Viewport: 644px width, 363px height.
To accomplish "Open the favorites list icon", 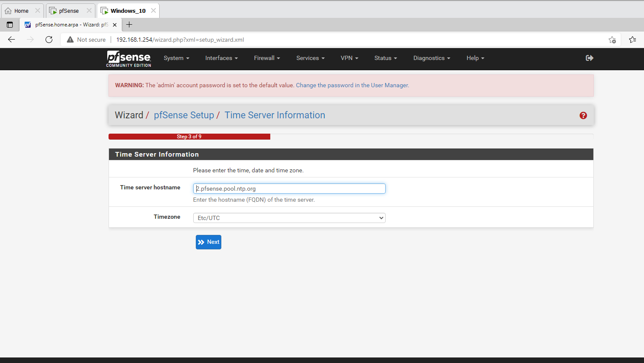I will (633, 40).
